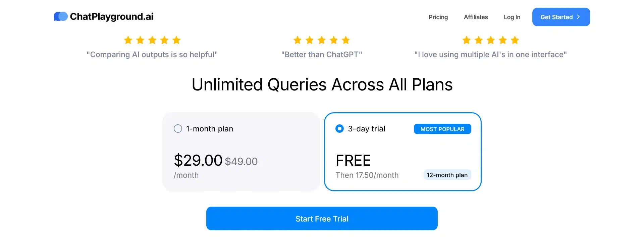Click the strikethrough $49.00 price
Image resolution: width=644 pixels, height=243 pixels.
(241, 161)
